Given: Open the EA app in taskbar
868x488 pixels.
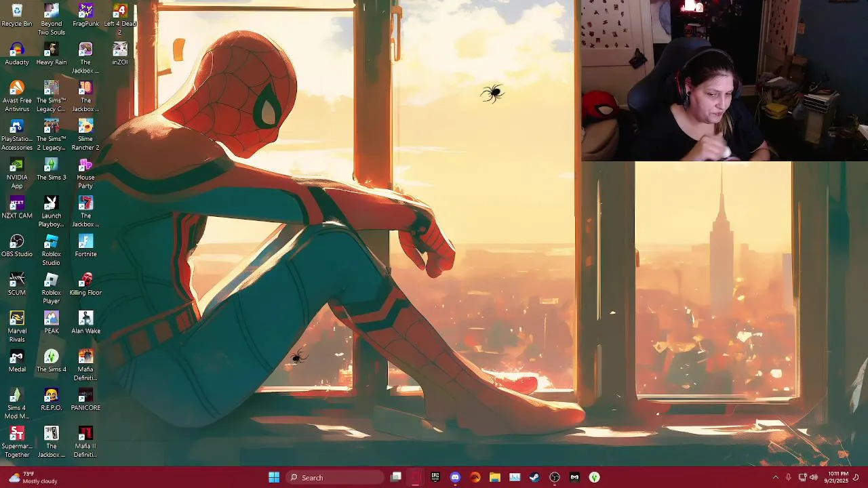Looking at the screenshot, I should point(475,477).
